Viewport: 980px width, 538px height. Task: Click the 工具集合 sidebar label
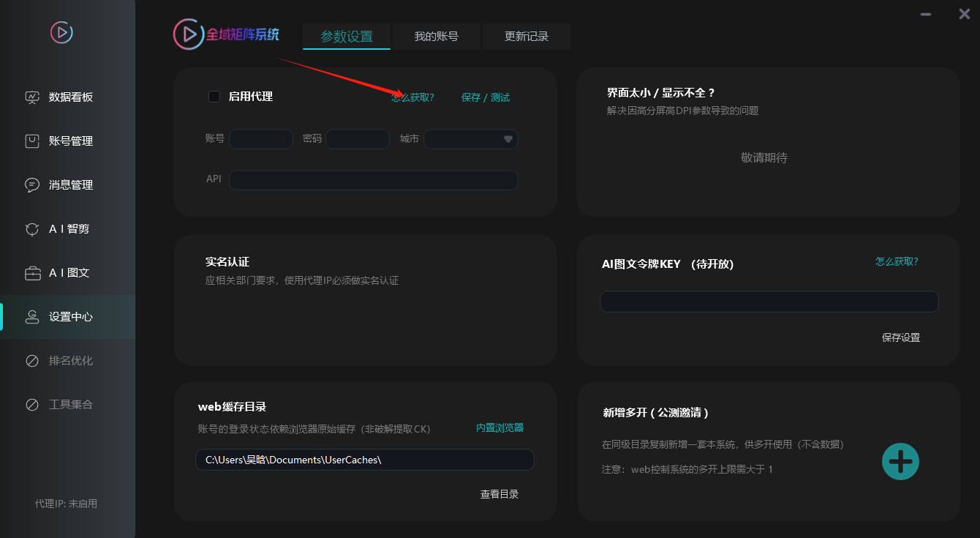(71, 405)
